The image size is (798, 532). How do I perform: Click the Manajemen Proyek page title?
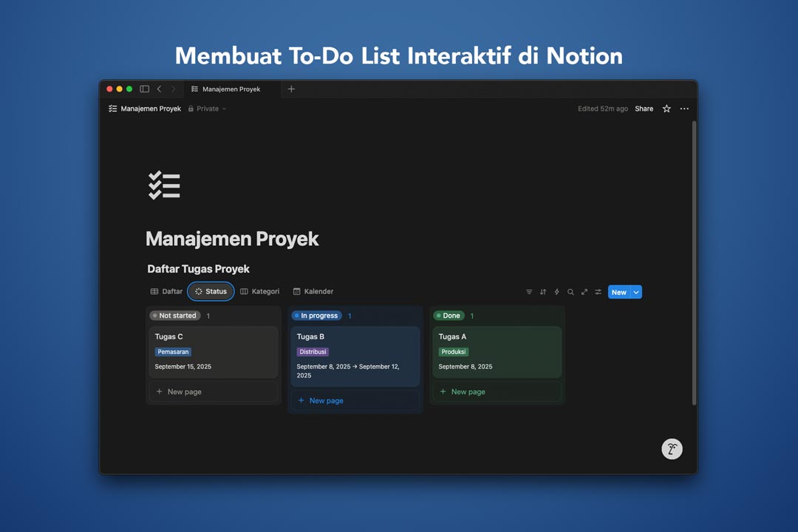tap(232, 239)
